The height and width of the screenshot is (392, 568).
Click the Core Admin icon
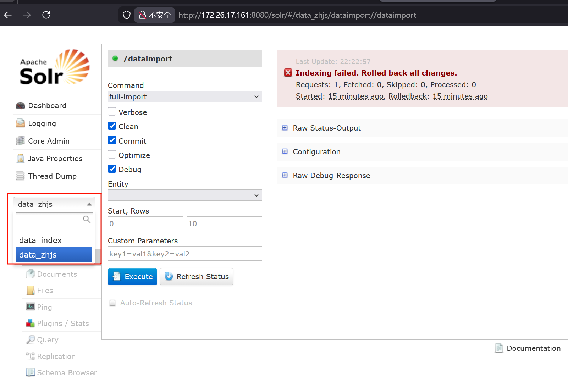(20, 141)
